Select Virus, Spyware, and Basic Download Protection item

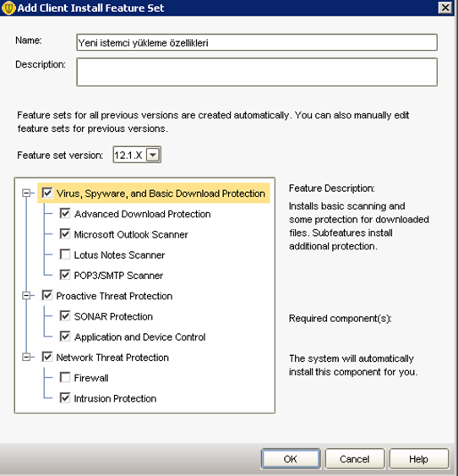pos(161,194)
